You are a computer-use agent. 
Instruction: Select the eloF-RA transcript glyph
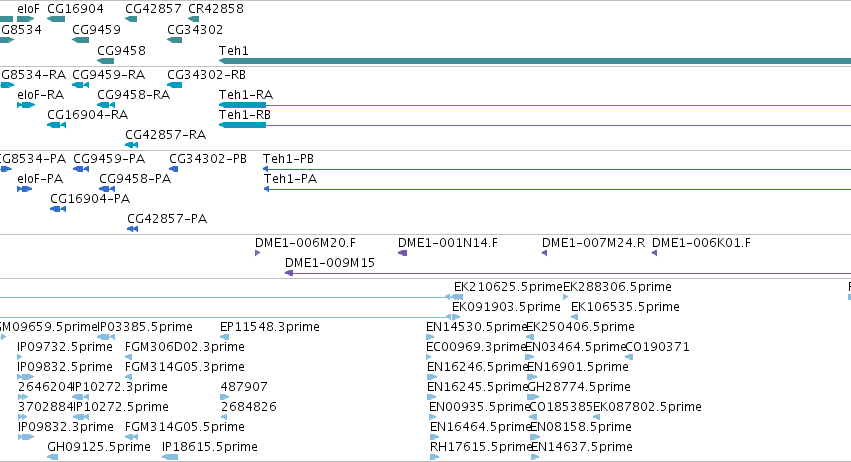26,105
